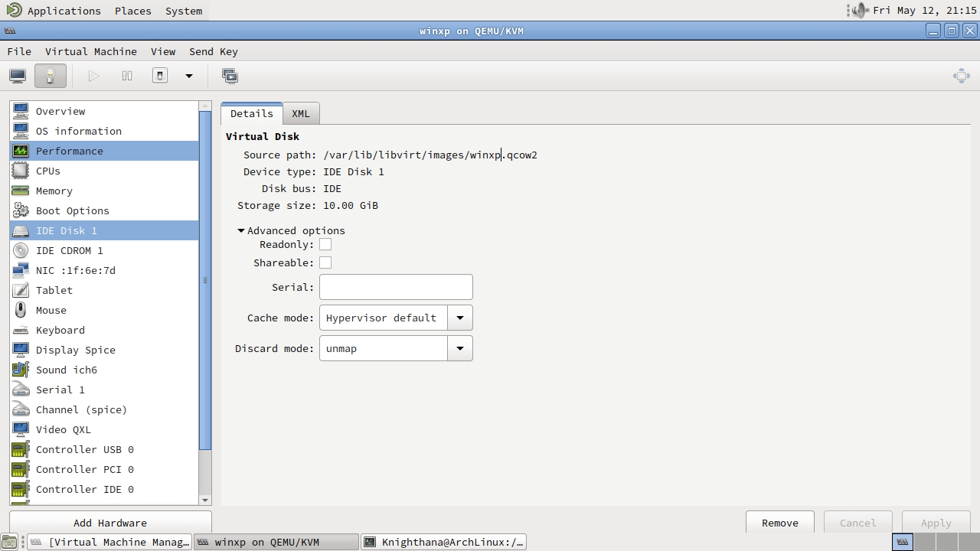The height and width of the screenshot is (551, 980).
Task: Select NIC :1f:6e:7d entry
Action: click(x=104, y=270)
